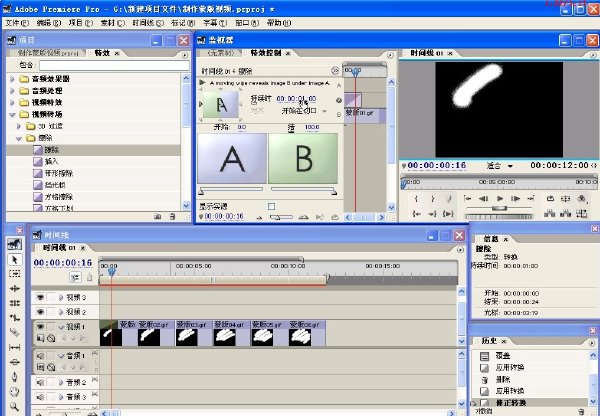The height and width of the screenshot is (416, 600).
Task: Select the Selection arrow tool
Action: [15, 259]
